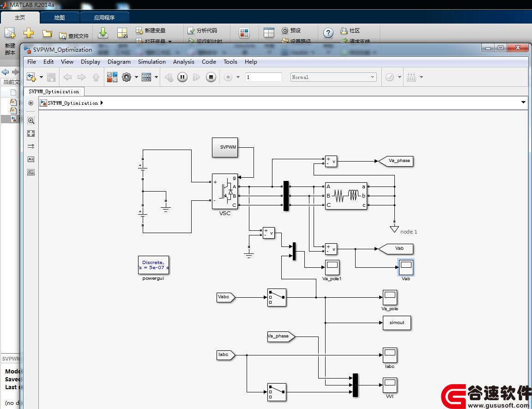This screenshot has height=409, width=532.
Task: Open the Display menu
Action: [x=91, y=62]
